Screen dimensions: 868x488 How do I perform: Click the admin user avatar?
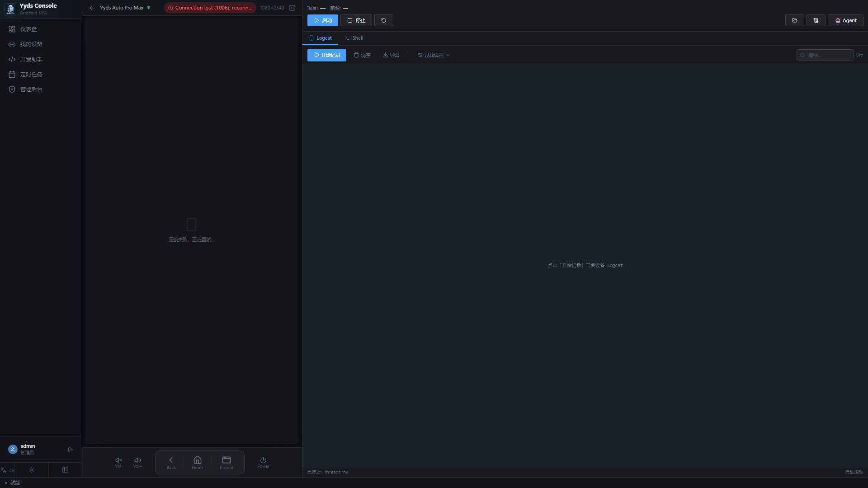tap(13, 449)
